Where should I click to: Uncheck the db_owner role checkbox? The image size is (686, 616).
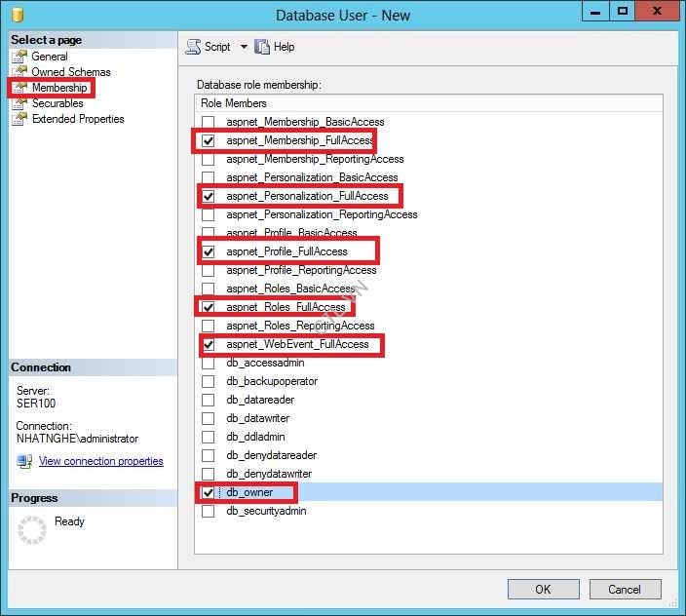pos(209,492)
